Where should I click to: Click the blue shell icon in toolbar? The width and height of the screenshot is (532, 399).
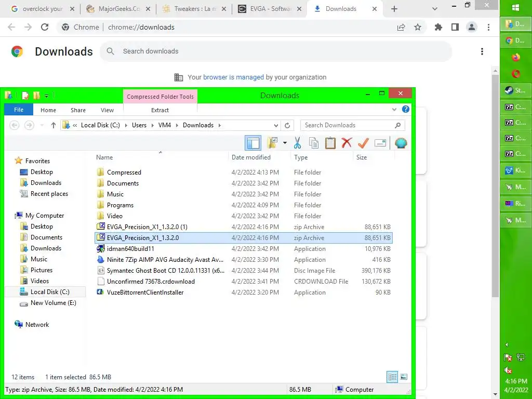401,143
